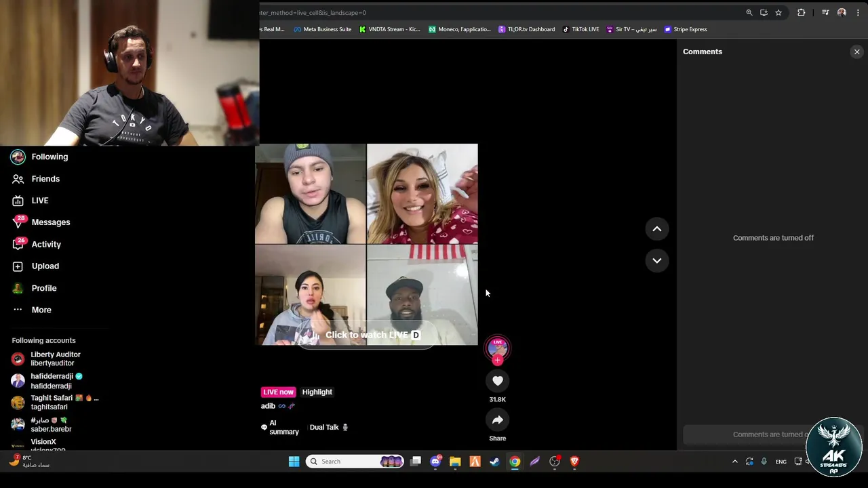Click the LIVE now badge
The height and width of the screenshot is (488, 868).
279,392
